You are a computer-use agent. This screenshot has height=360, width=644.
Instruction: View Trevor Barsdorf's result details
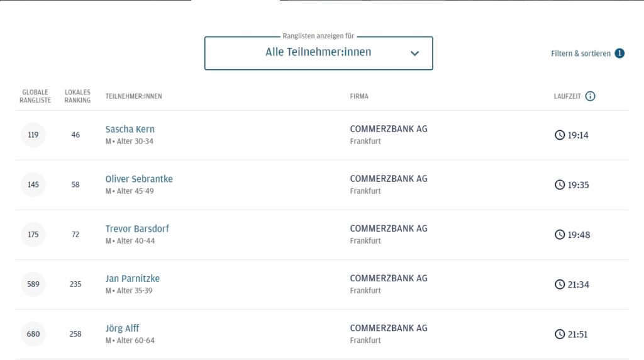[137, 228]
